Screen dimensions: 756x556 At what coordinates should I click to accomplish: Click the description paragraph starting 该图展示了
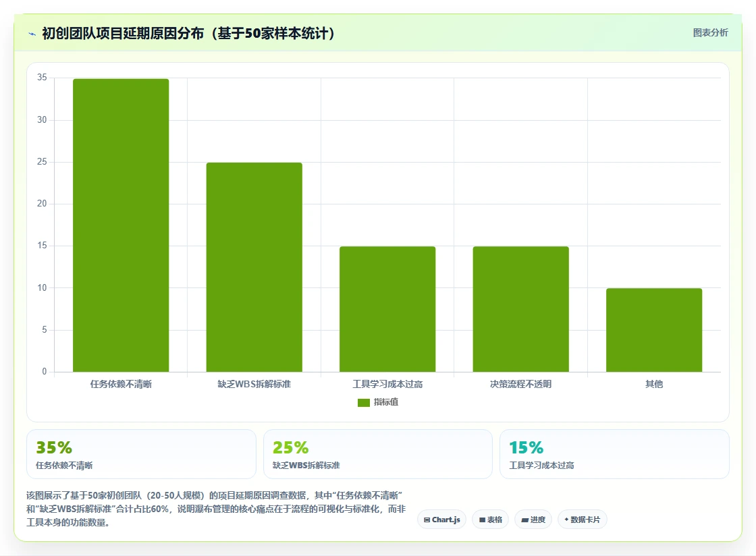pyautogui.click(x=216, y=509)
